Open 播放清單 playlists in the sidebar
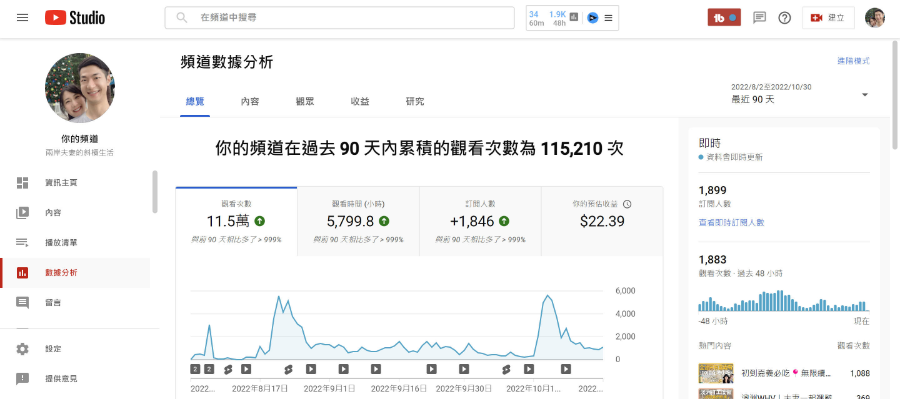The image size is (900, 399). [x=75, y=242]
